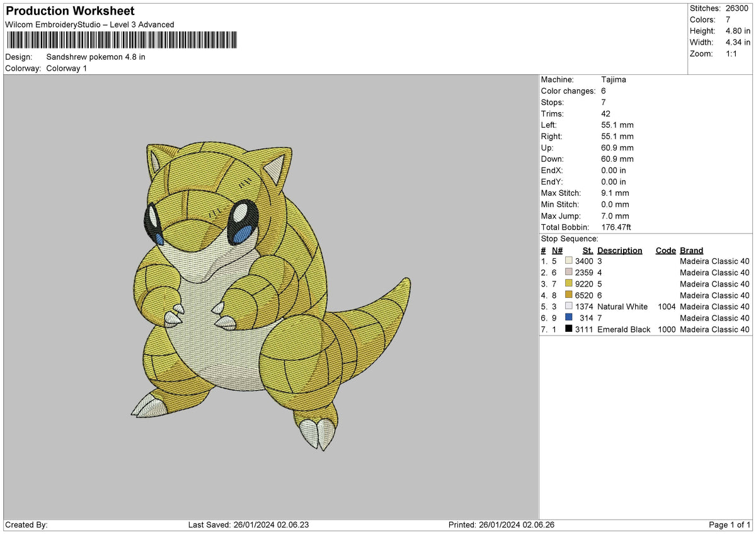This screenshot has height=534, width=756.
Task: Click the Zoom value '1:1'
Action: coord(733,54)
